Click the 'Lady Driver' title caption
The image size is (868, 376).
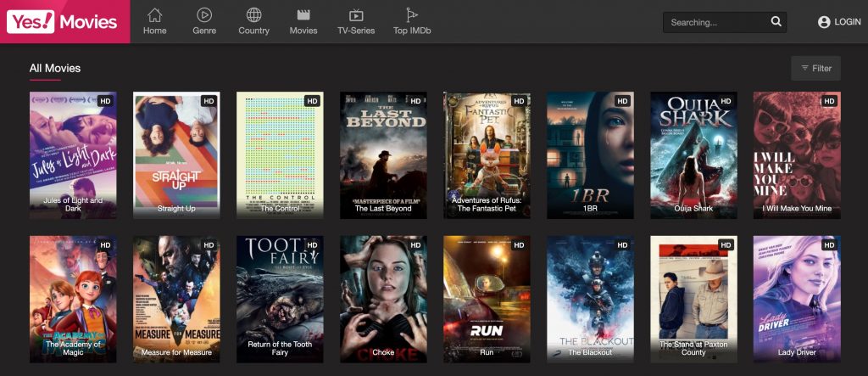coord(797,352)
